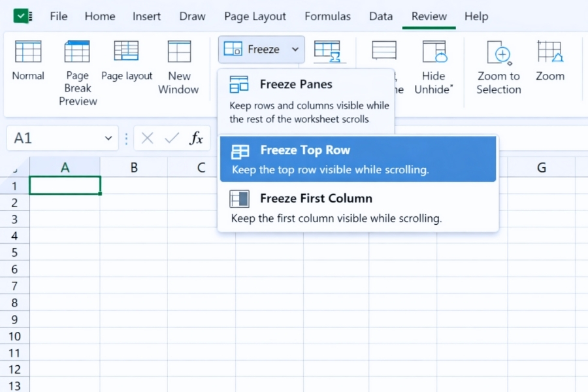Click the Insert Function fx icon
This screenshot has width=588, height=392.
[195, 138]
